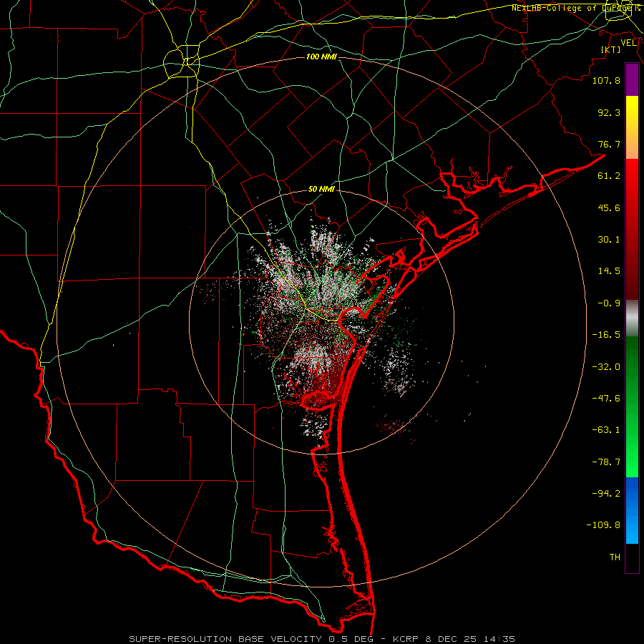Pick the yellow-orange segment of velocity color bar
The width and height of the screenshot is (644, 644).
point(632,127)
